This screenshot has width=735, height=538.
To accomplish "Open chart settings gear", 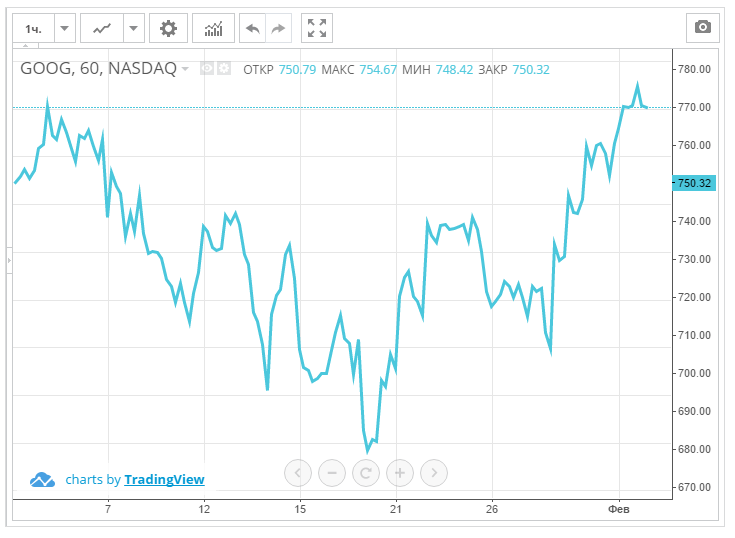I will pos(168,28).
